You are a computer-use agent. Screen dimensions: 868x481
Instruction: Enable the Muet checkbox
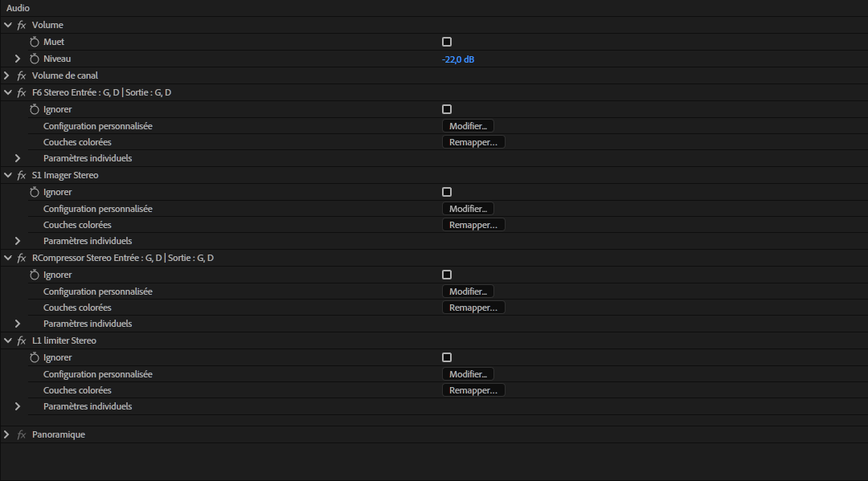pos(447,42)
